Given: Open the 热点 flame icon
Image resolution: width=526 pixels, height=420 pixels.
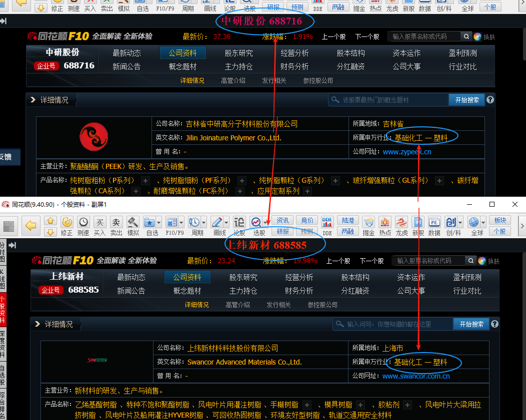Looking at the screenshot, I should coord(385,222).
